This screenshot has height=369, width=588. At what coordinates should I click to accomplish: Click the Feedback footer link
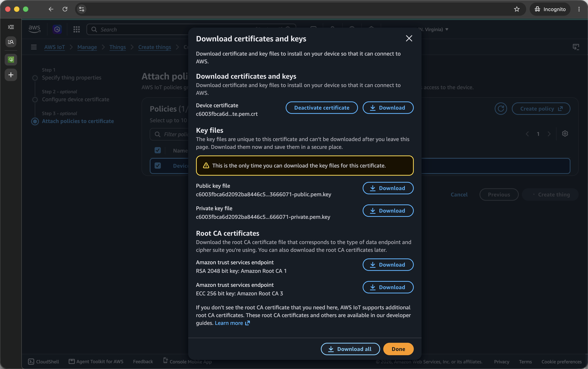coord(143,361)
